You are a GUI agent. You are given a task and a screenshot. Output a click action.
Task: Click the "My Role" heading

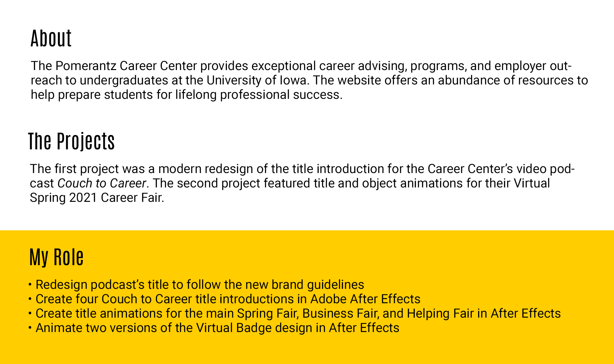pyautogui.click(x=56, y=257)
